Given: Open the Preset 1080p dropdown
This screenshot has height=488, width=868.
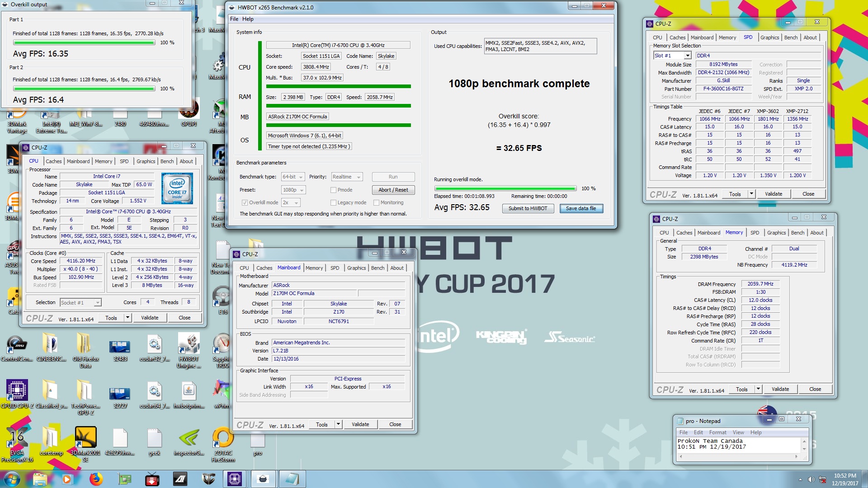Looking at the screenshot, I should coord(293,190).
